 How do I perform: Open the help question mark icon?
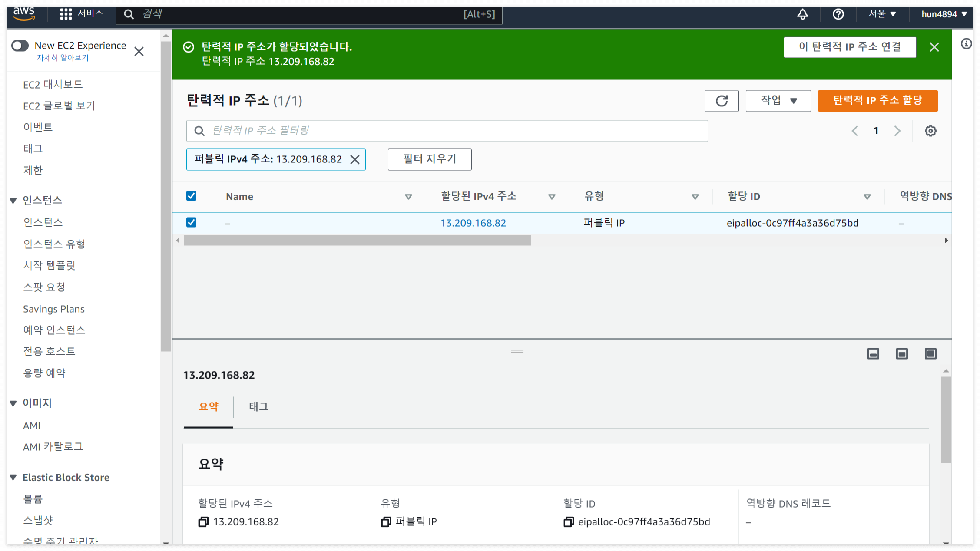[838, 14]
